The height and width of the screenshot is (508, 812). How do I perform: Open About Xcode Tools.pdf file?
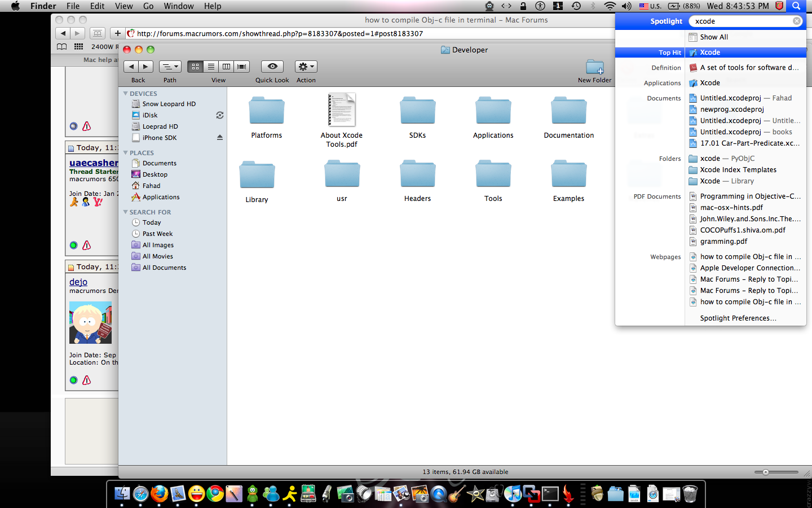click(x=342, y=110)
